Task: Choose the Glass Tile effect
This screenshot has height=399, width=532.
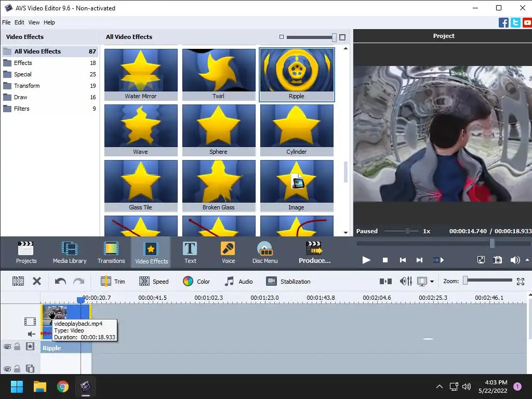Action: (x=141, y=185)
